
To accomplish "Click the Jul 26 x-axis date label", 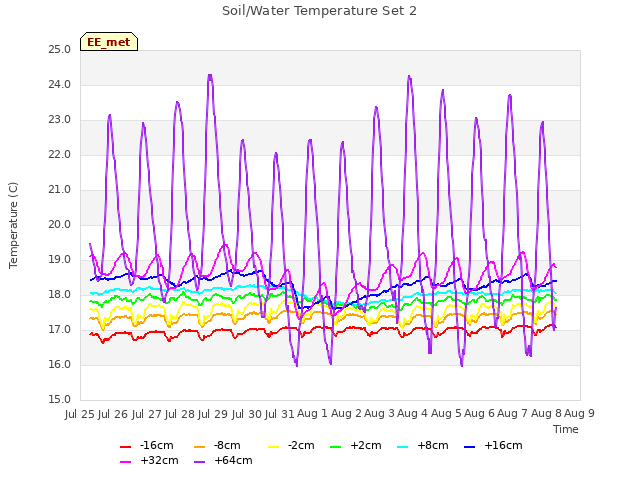I will click(x=113, y=414).
